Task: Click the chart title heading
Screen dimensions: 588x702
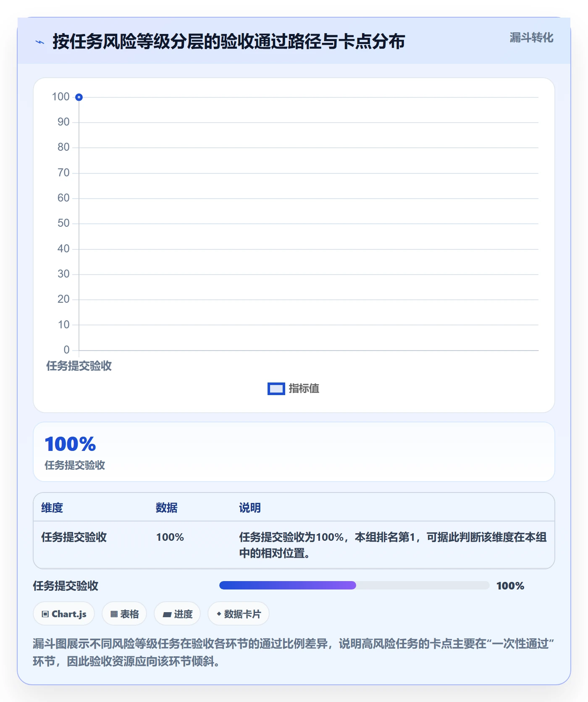Action: 228,42
